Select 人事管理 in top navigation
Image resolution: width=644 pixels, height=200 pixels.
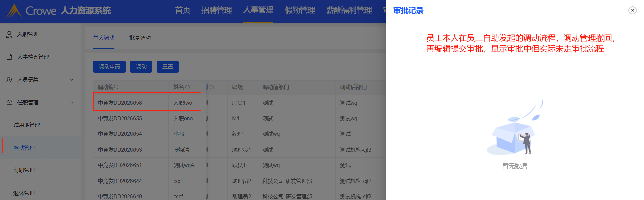pos(258,10)
